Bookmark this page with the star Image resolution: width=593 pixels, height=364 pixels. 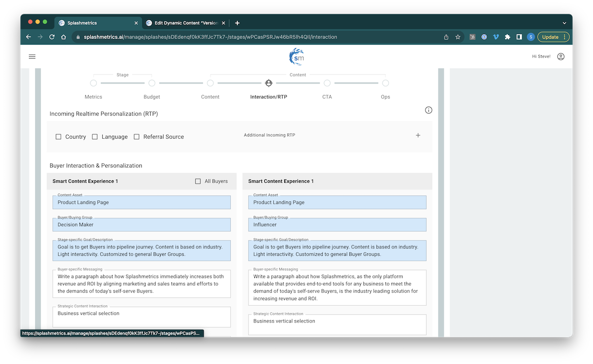pyautogui.click(x=458, y=37)
